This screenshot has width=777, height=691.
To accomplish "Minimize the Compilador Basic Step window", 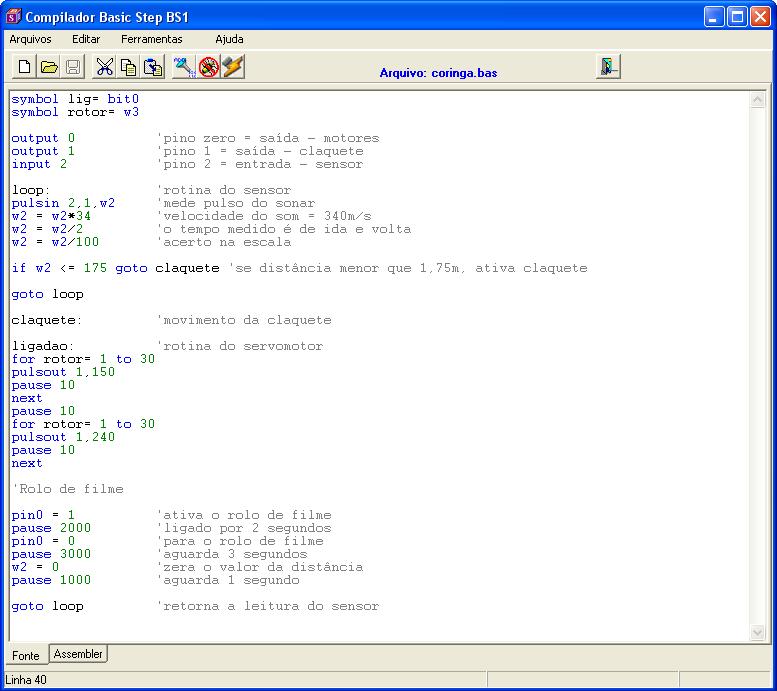I will pyautogui.click(x=714, y=17).
